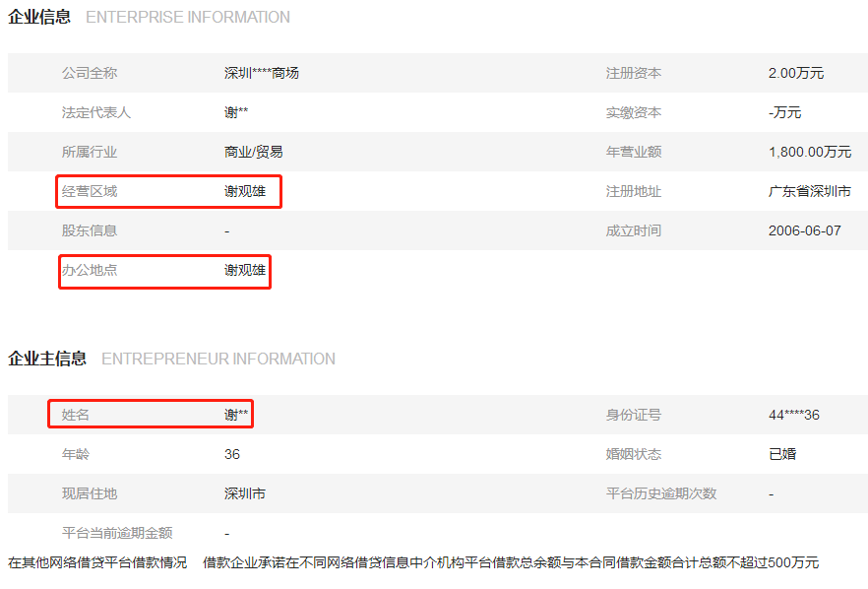Click the 所属行业 value 商业/贸易
The width and height of the screenshot is (868, 589).
click(254, 152)
